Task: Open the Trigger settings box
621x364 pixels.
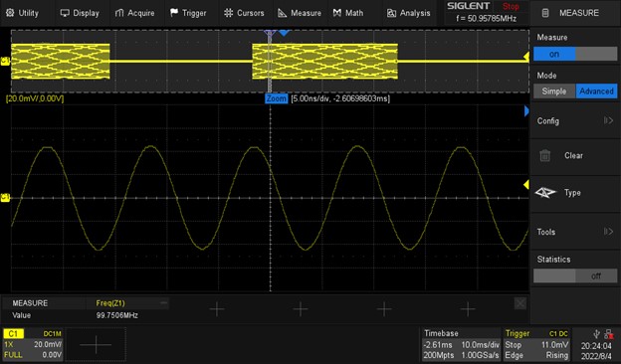Action: (x=536, y=344)
